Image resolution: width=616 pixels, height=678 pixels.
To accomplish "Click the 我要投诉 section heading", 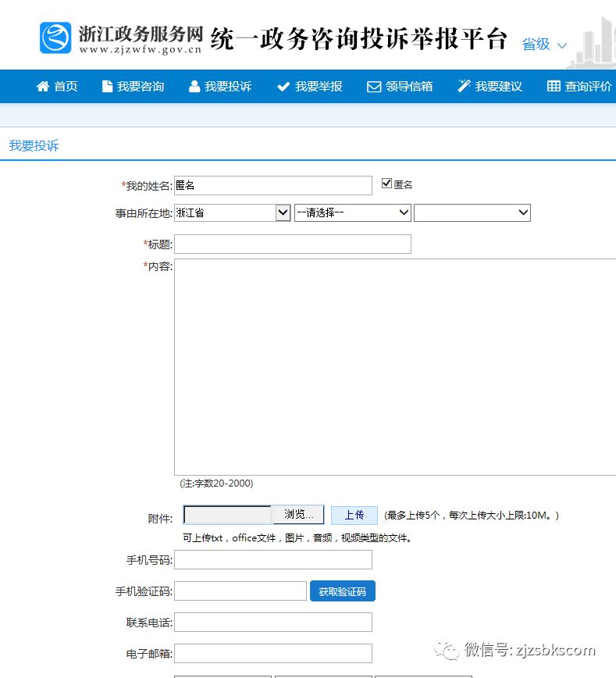I will (x=34, y=145).
